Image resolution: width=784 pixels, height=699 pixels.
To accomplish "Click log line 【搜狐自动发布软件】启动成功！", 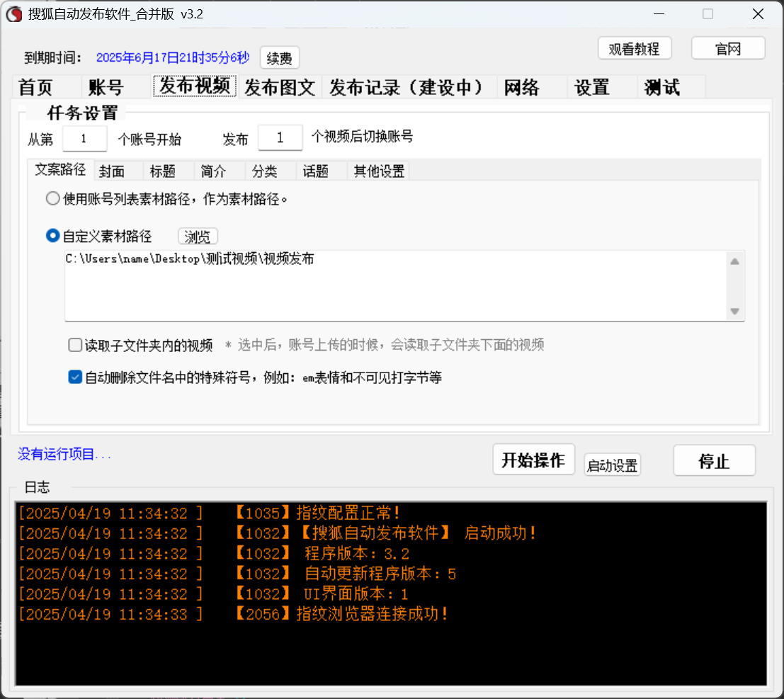I will tap(418, 533).
